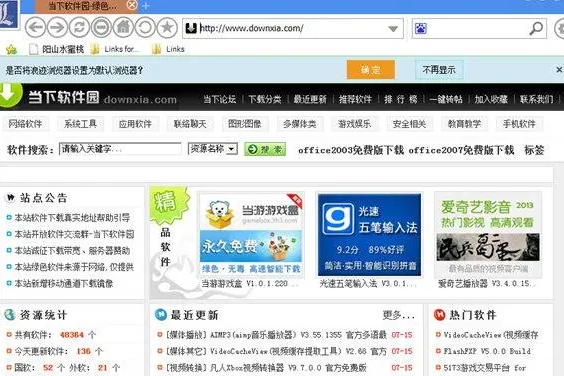564x376 pixels.
Task: Select the 安全相关 category tab
Action: pos(409,124)
